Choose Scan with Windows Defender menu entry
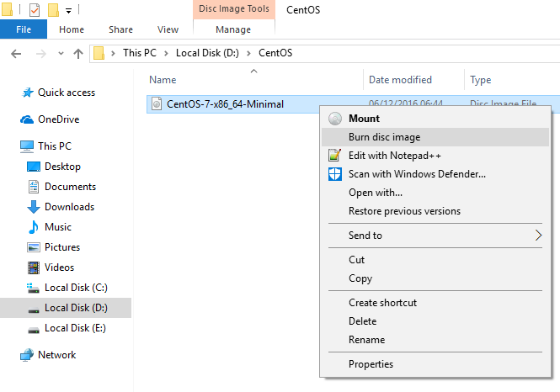This screenshot has height=392, width=560. [435, 174]
